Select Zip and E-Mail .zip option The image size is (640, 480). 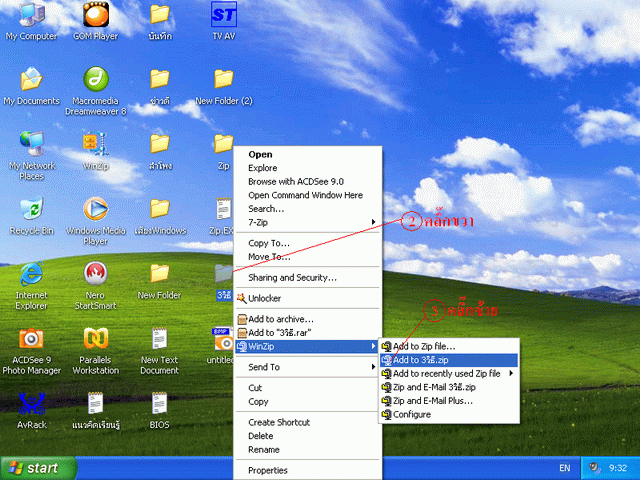449,387
